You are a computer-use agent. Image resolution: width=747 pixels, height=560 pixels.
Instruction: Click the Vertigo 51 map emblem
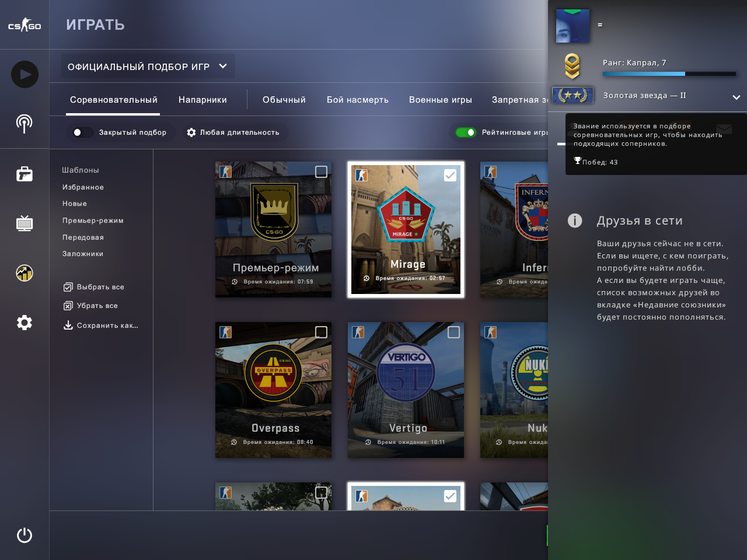click(x=406, y=372)
